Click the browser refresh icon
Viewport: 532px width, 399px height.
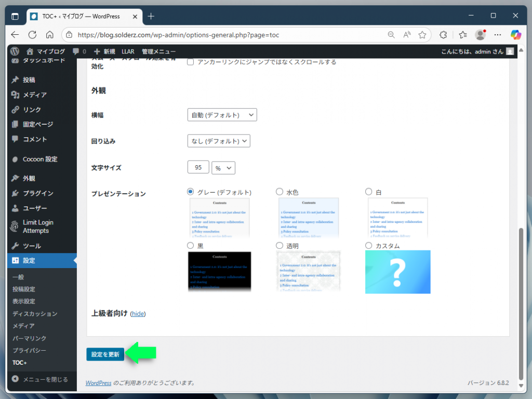pyautogui.click(x=32, y=35)
